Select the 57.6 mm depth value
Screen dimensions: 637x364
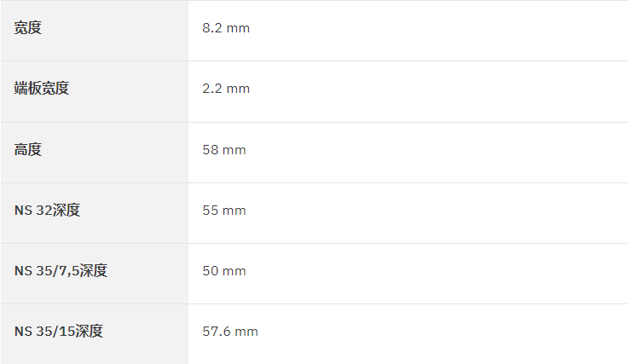coord(230,332)
